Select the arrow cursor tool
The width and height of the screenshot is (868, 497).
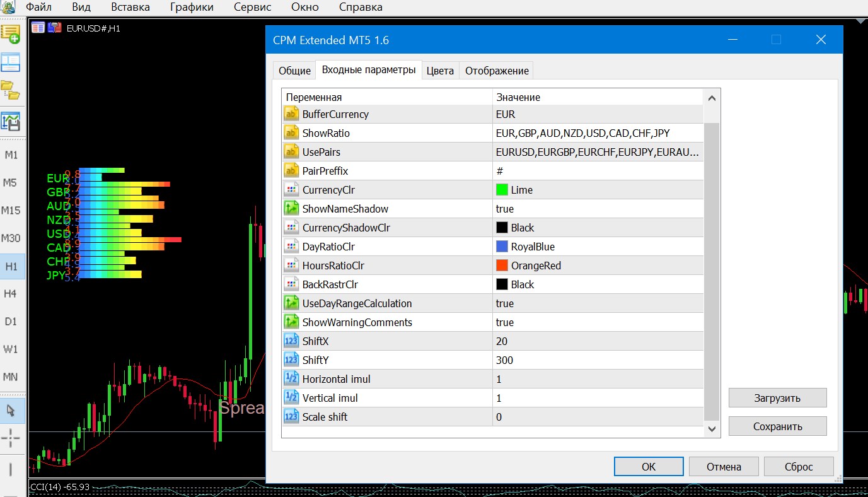tap(11, 411)
